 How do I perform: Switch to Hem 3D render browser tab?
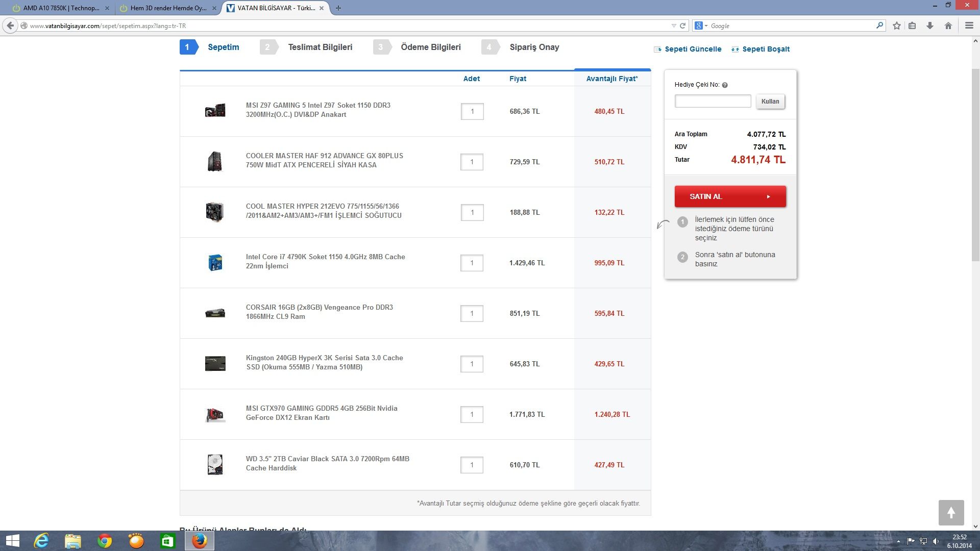point(168,8)
